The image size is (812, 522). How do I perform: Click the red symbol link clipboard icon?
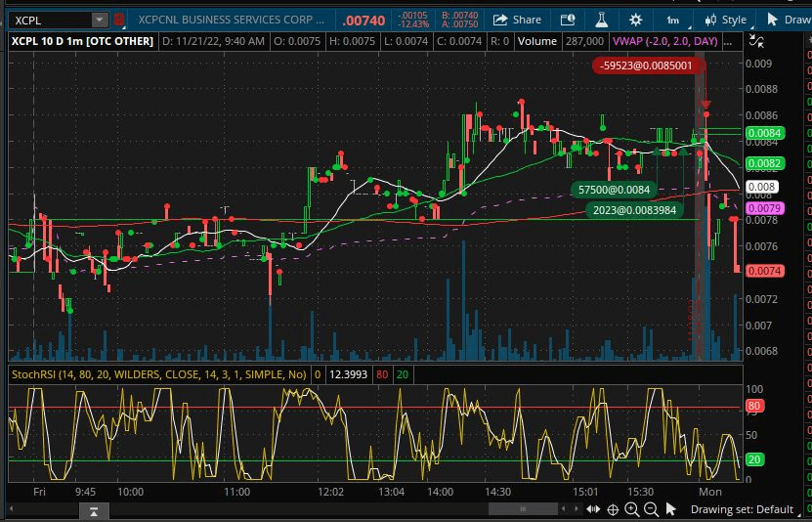119,20
